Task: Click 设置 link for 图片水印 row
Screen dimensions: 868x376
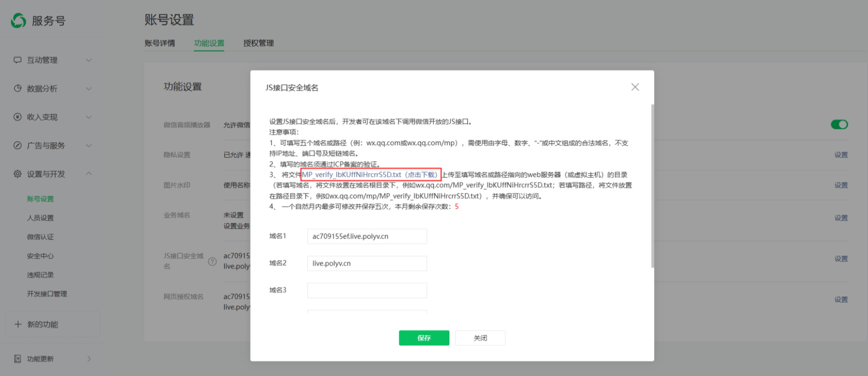Action: tap(841, 185)
